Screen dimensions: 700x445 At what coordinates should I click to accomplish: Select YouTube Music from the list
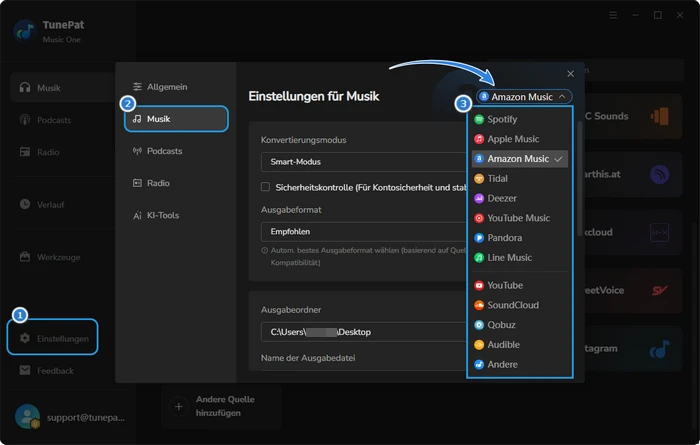(520, 218)
